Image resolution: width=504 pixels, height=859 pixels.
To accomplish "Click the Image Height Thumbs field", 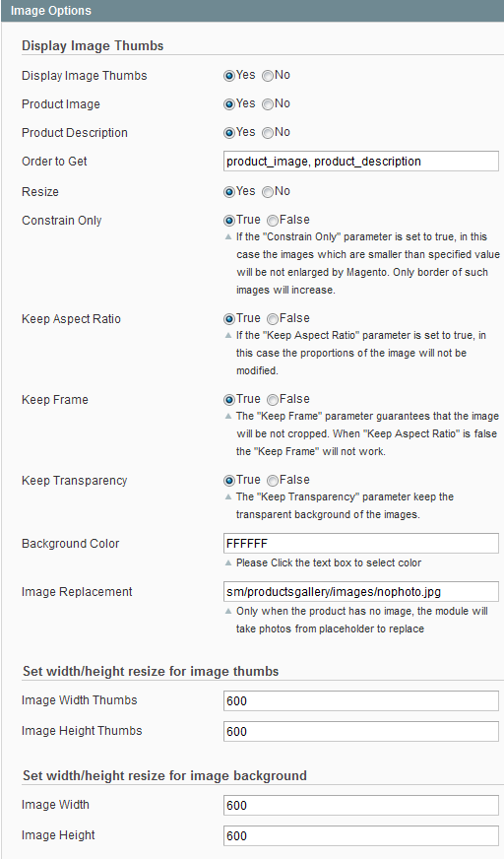I will click(361, 731).
